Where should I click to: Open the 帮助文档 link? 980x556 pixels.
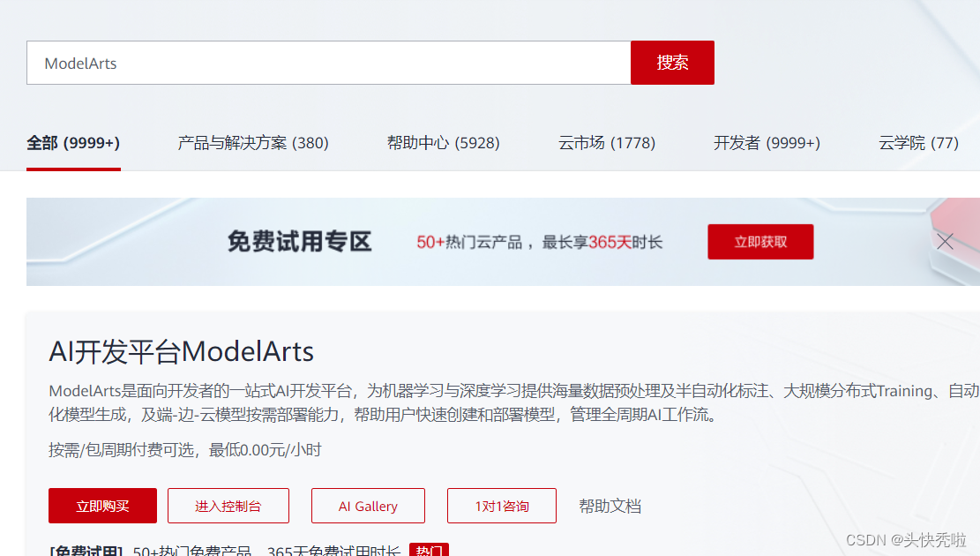click(x=610, y=506)
